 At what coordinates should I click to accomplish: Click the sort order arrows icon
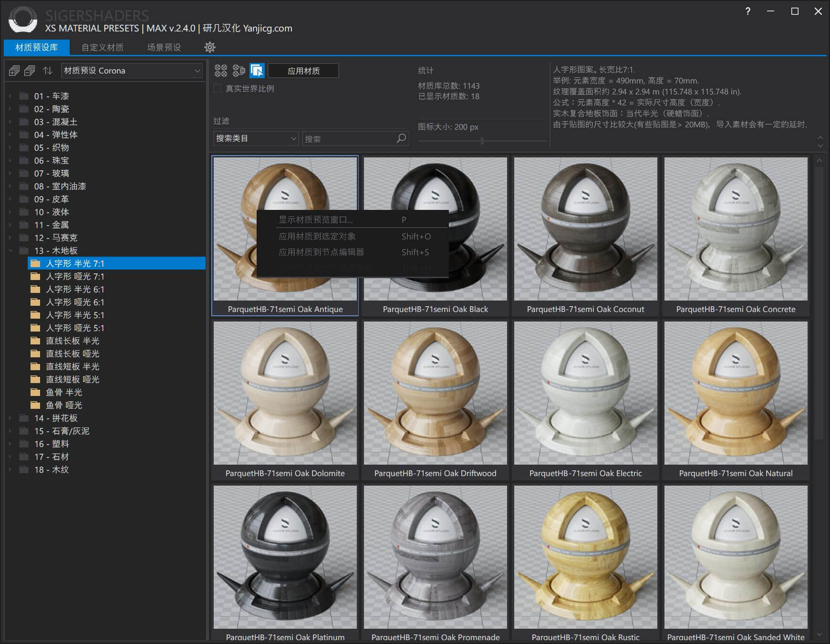coord(48,71)
